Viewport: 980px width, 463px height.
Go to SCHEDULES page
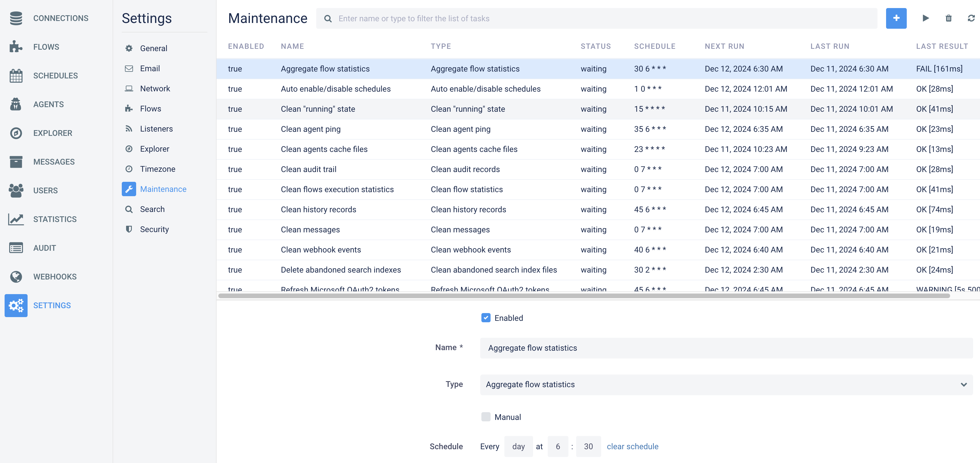pos(55,76)
